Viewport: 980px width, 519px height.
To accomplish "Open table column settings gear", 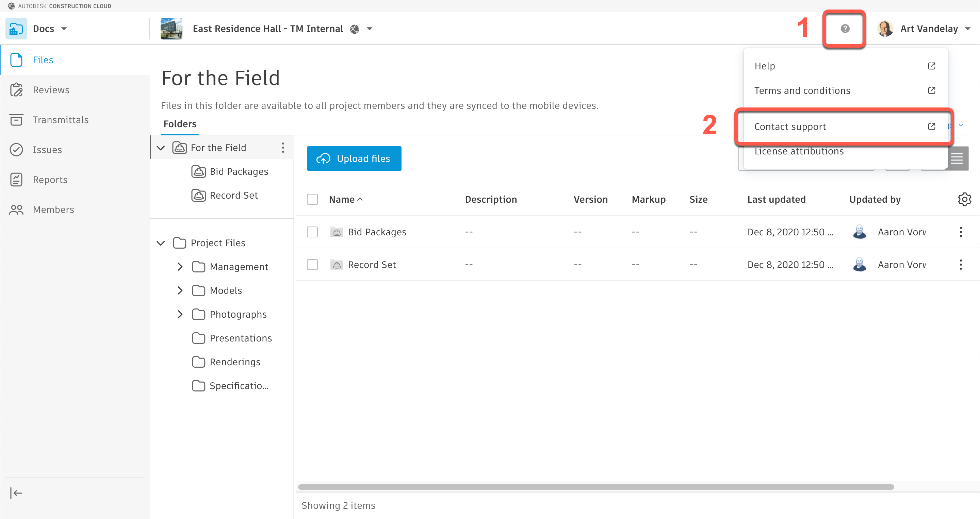I will coord(964,200).
